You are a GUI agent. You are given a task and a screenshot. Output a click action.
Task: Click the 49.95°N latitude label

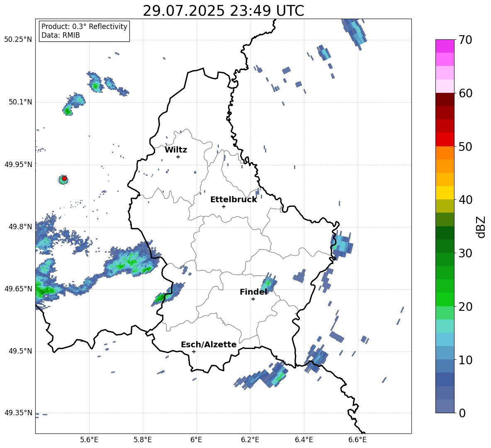click(18, 164)
